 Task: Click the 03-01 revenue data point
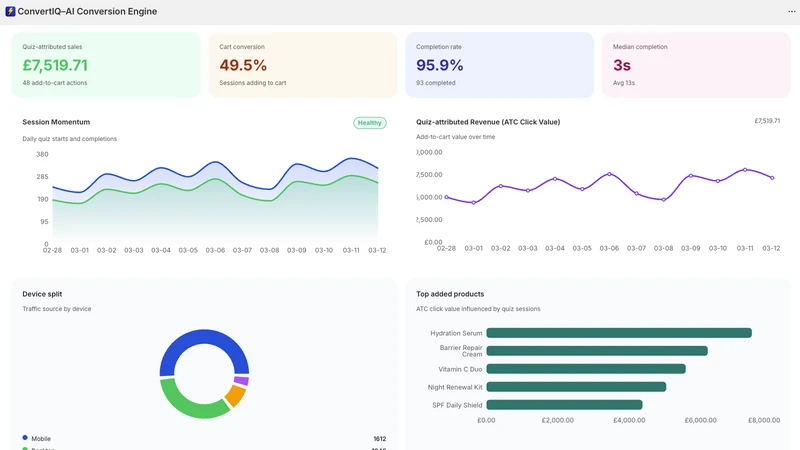[x=473, y=203]
